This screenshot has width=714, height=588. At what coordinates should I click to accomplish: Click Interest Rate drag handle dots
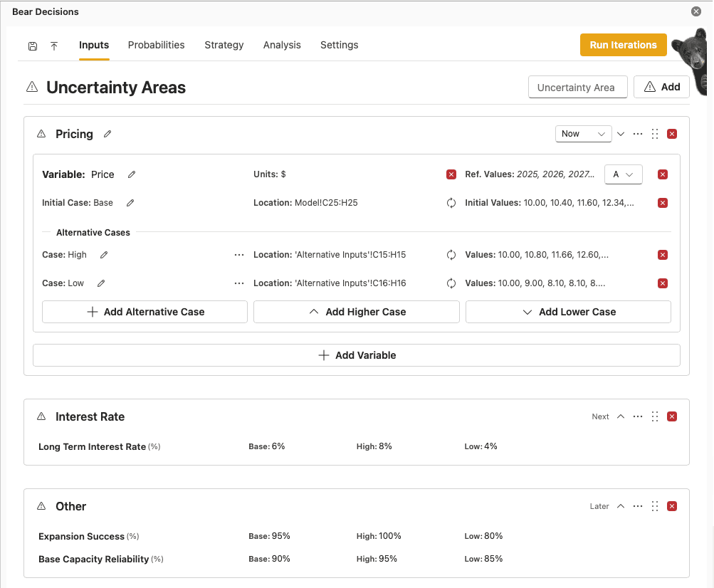[x=655, y=416]
